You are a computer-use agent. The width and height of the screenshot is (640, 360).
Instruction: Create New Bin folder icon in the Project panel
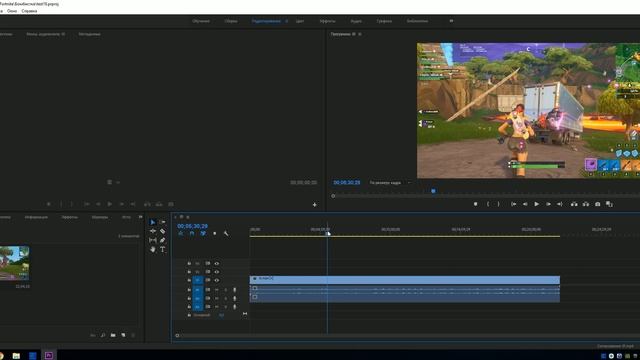(x=113, y=335)
